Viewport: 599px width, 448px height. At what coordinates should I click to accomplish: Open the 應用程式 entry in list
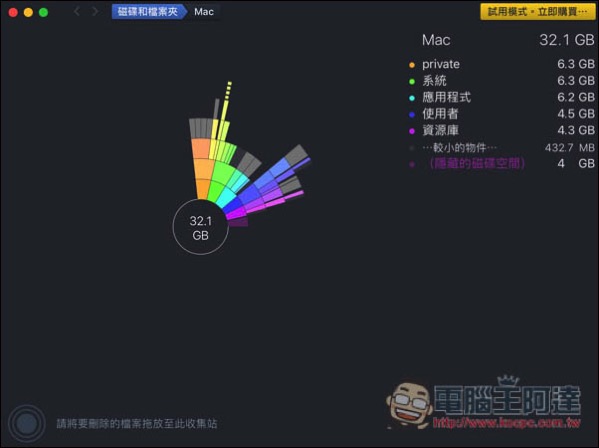[x=502, y=97]
